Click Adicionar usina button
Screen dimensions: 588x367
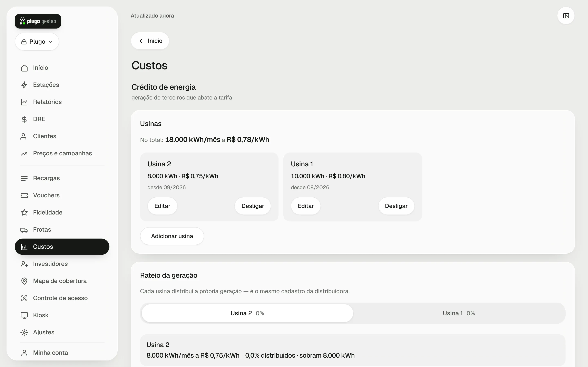pos(172,236)
